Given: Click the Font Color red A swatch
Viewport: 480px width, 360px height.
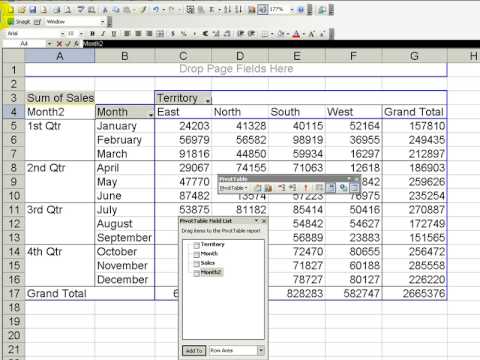Looking at the screenshot, I should click(296, 34).
